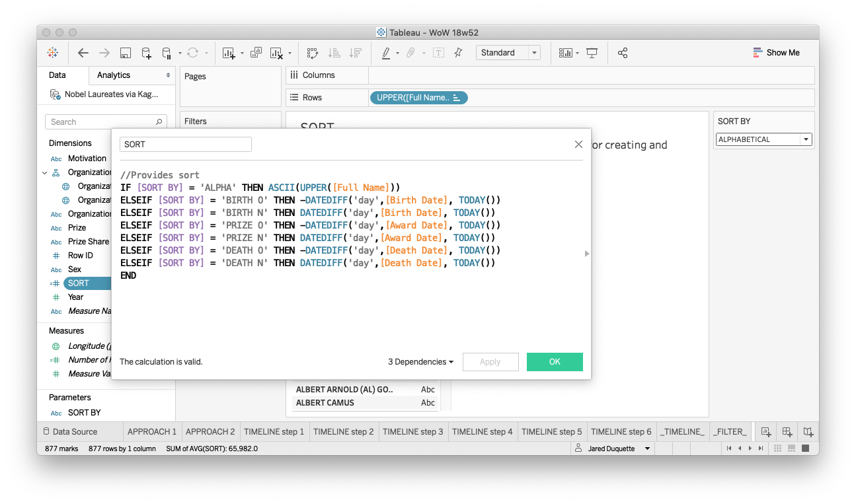Expand the 3 Dependencies dropdown
This screenshot has width=856, height=504.
click(421, 362)
